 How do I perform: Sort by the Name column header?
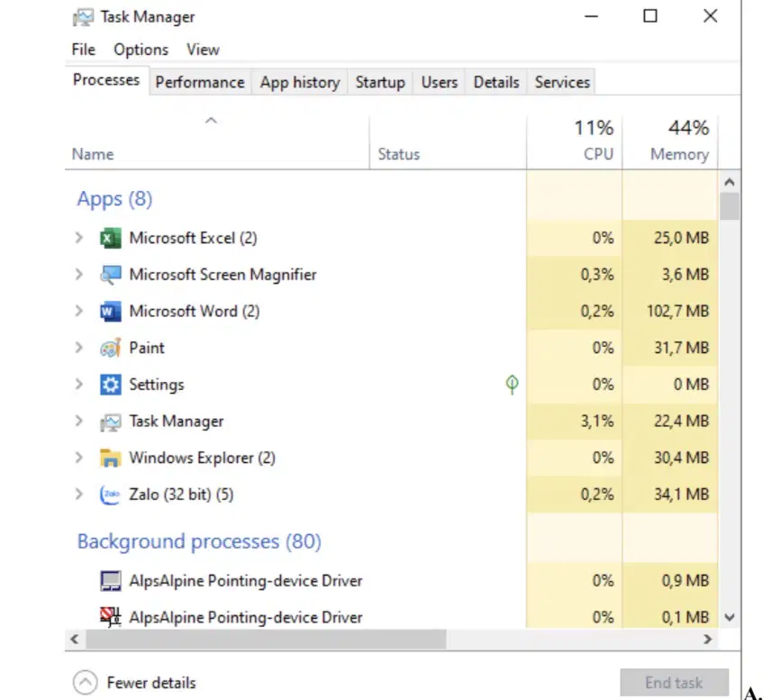coord(216,142)
